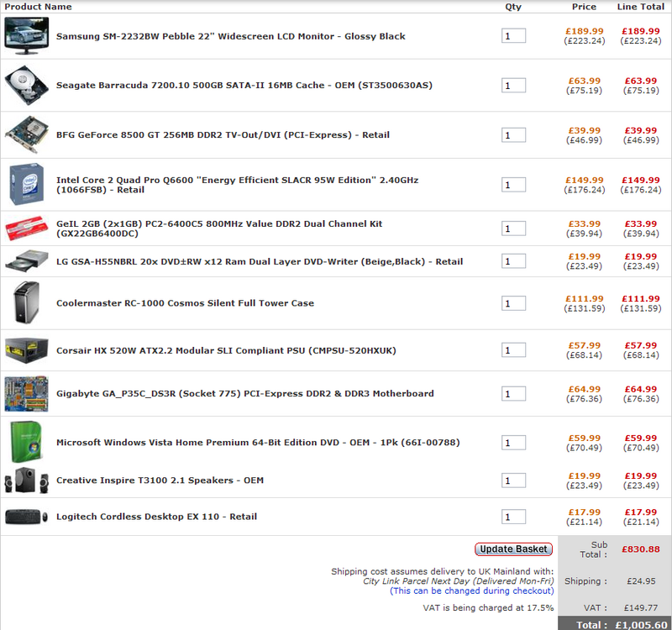Screen dimensions: 672x630
Task: Open the Samsung SM-2232BW monitor product link
Action: click(230, 36)
